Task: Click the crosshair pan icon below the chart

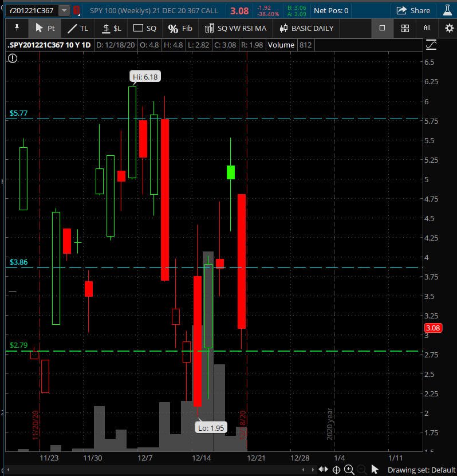Action: 336,470
